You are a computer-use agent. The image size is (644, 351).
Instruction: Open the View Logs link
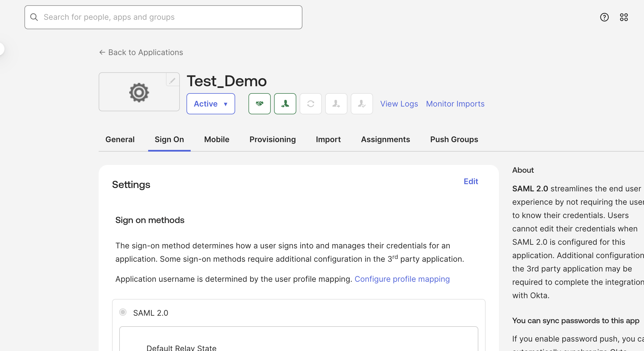click(399, 104)
